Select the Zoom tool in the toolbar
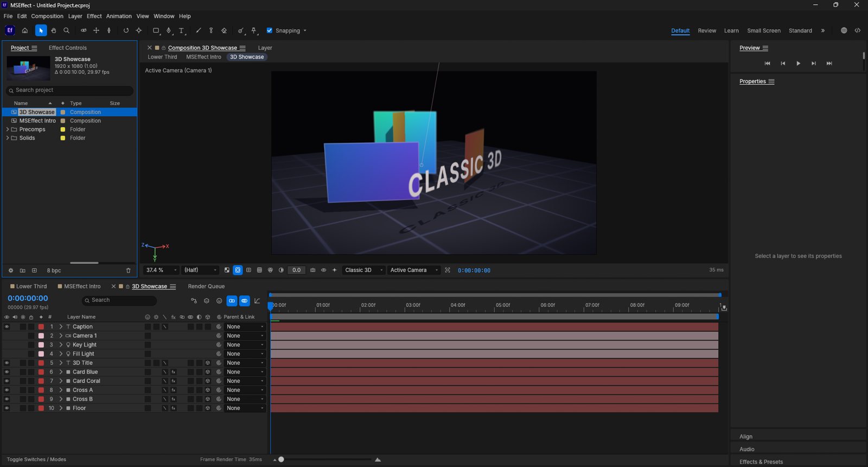The width and height of the screenshot is (868, 467). click(66, 30)
